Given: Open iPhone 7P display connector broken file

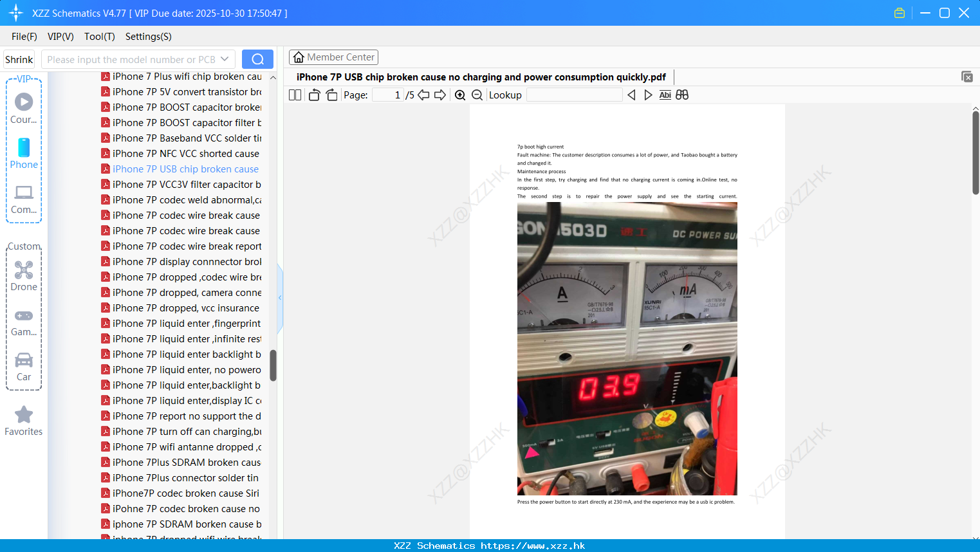Looking at the screenshot, I should point(181,262).
